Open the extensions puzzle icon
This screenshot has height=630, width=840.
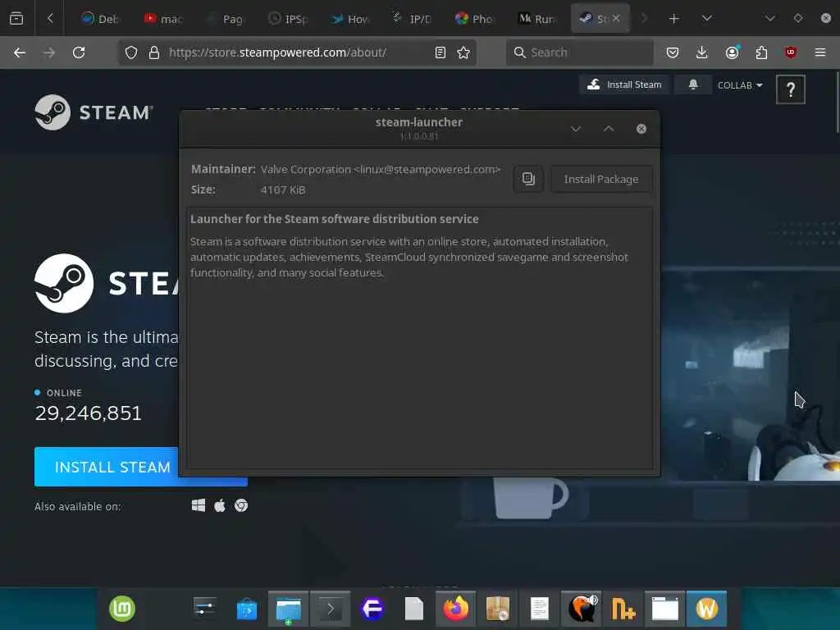click(761, 52)
